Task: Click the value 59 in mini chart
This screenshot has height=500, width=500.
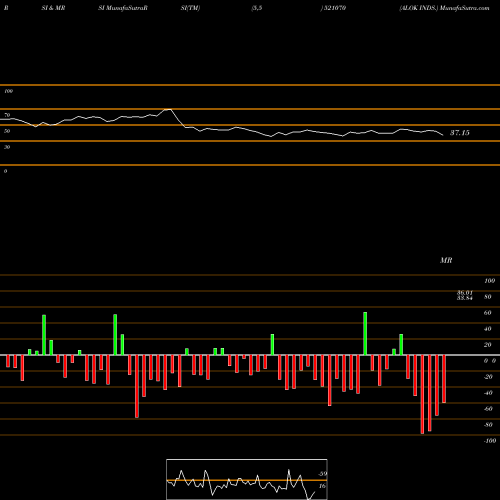Action: (x=323, y=474)
